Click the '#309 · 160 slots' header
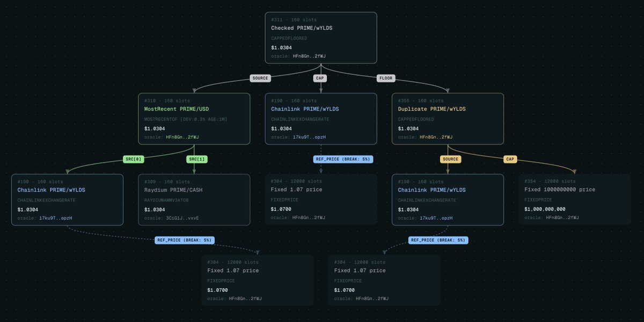 coord(167,182)
